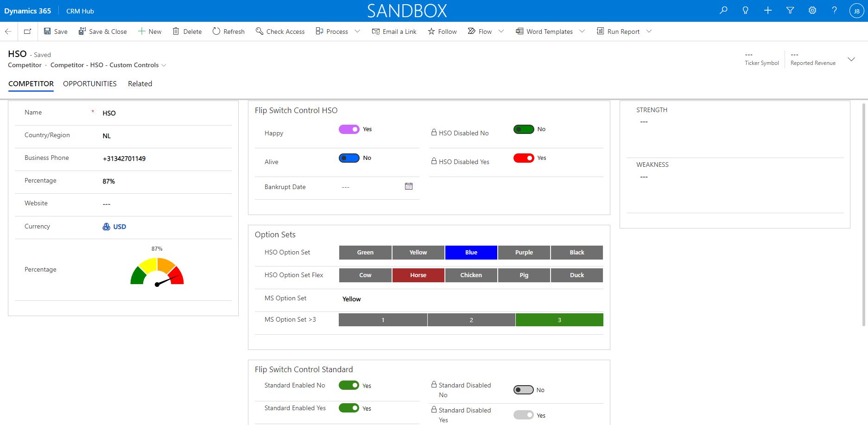Expand the Word Templates dropdown arrow
Screen dimensions: 868x425
(x=582, y=32)
